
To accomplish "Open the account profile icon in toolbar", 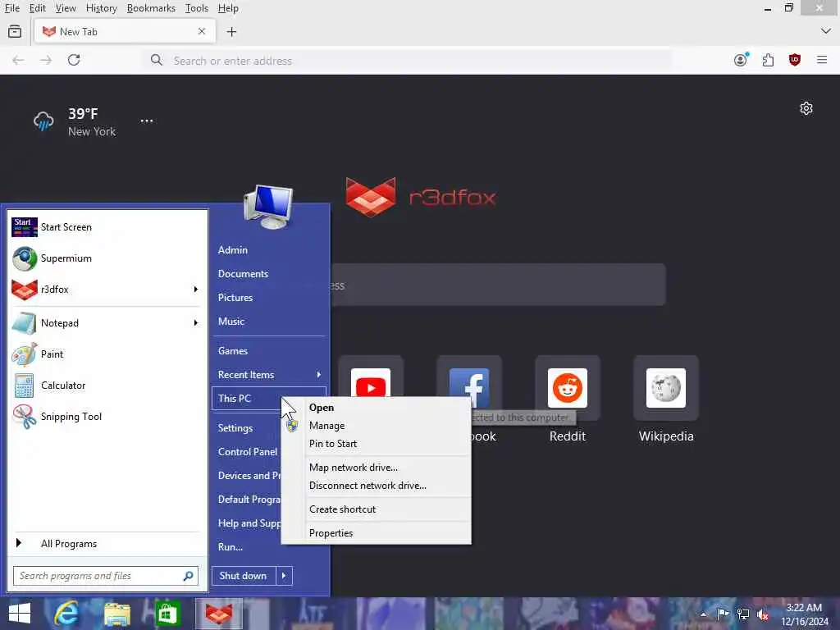I will click(x=741, y=59).
